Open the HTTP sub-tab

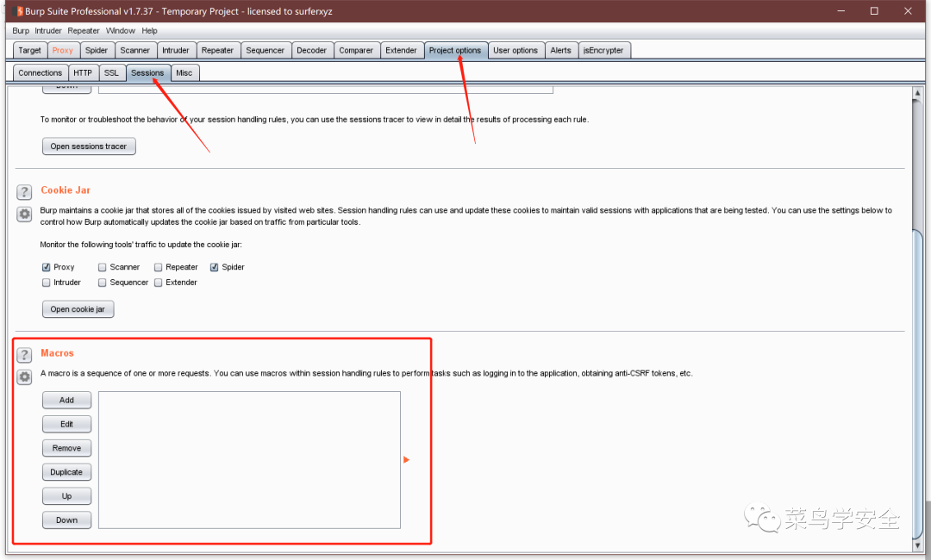(x=83, y=73)
